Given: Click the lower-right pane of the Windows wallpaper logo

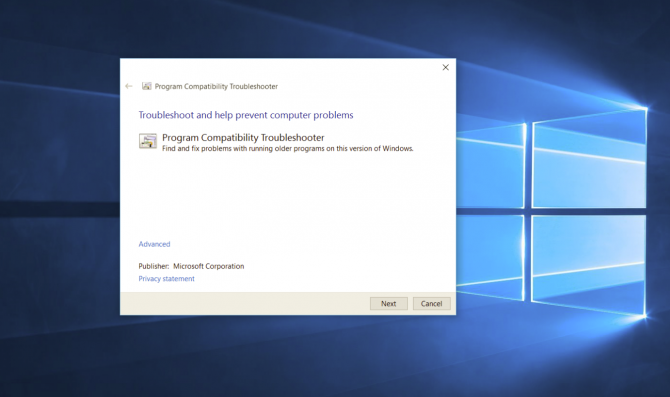Looking at the screenshot, I should (589, 264).
